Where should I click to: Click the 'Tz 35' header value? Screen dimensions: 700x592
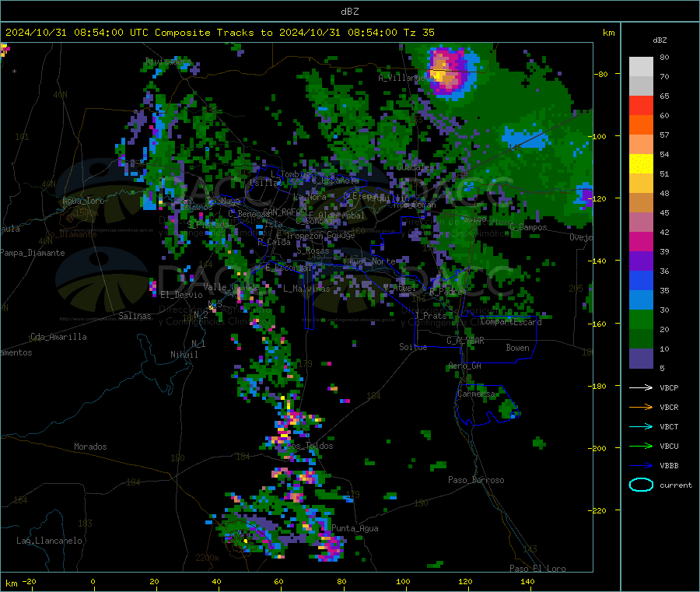click(418, 33)
